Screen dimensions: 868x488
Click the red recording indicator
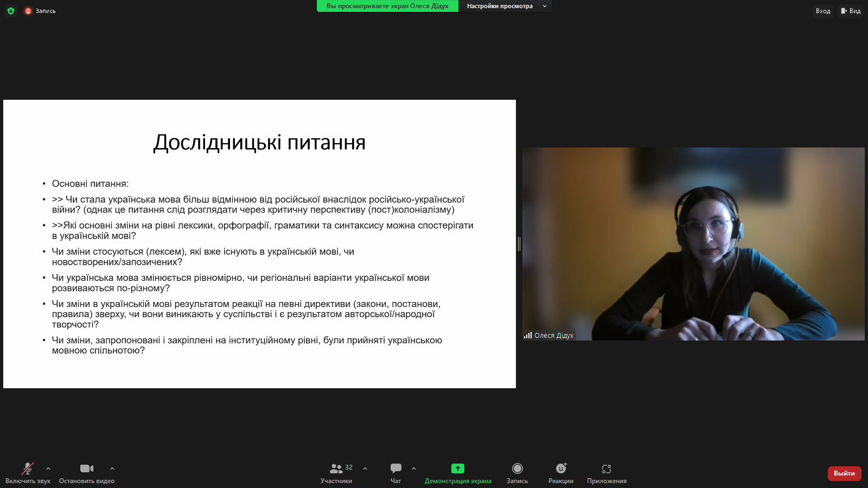28,11
